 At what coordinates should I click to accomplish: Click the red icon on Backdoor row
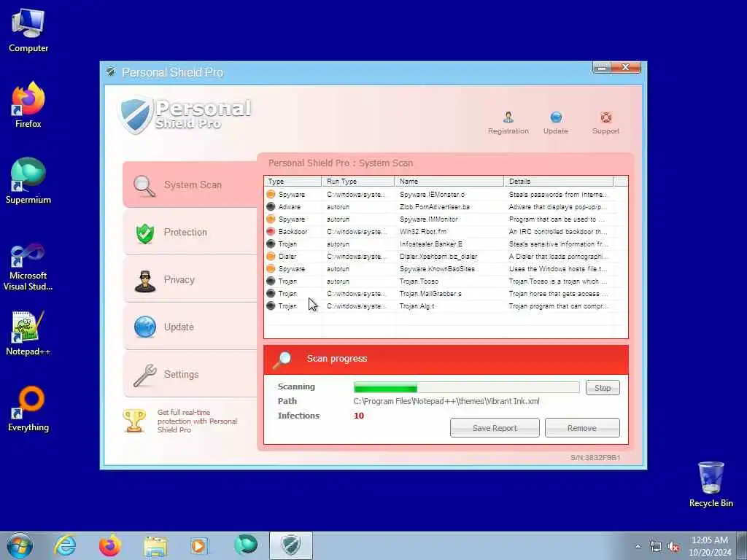(x=271, y=231)
